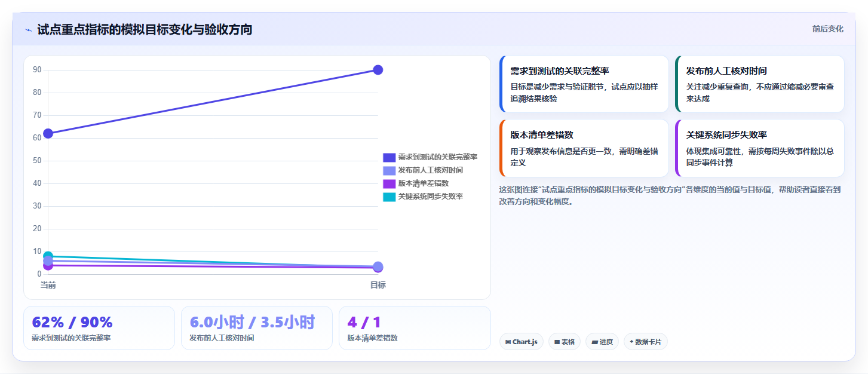Image resolution: width=868 pixels, height=374 pixels.
Task: Click the 'Chart.js' tag chip
Action: 521,342
